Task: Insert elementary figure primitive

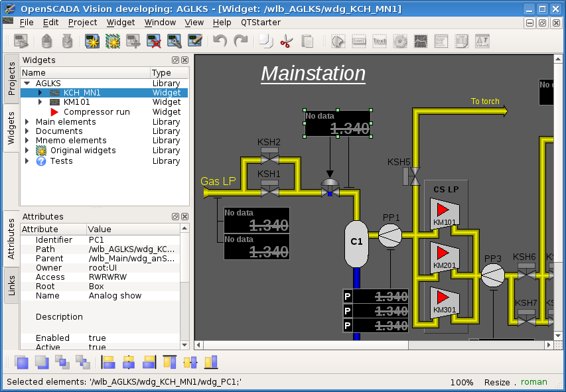Action: [x=338, y=41]
